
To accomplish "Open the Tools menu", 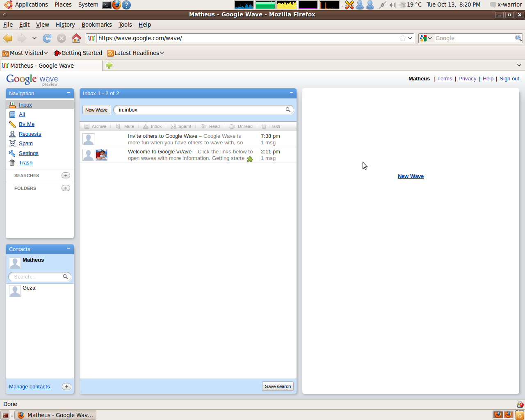I will click(125, 25).
